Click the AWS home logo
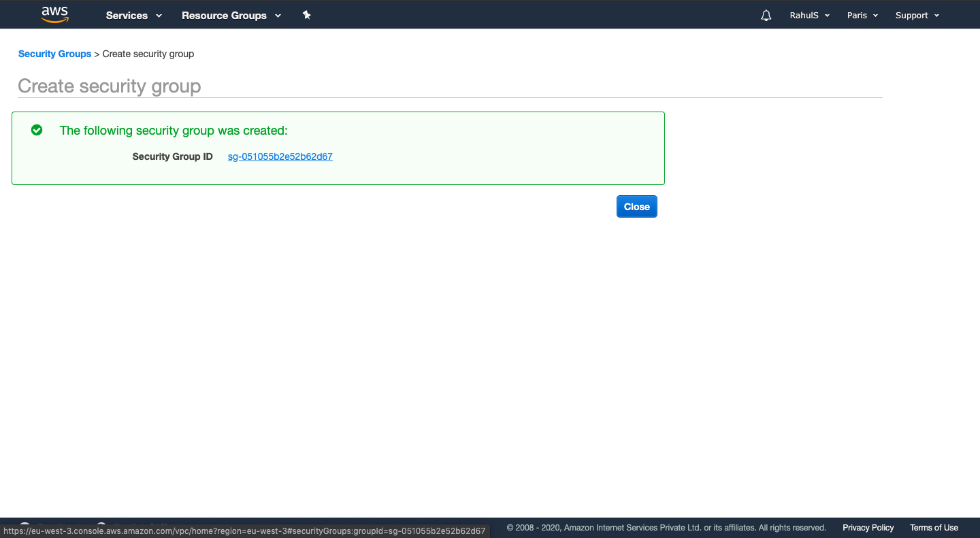The height and width of the screenshot is (538, 980). (54, 14)
